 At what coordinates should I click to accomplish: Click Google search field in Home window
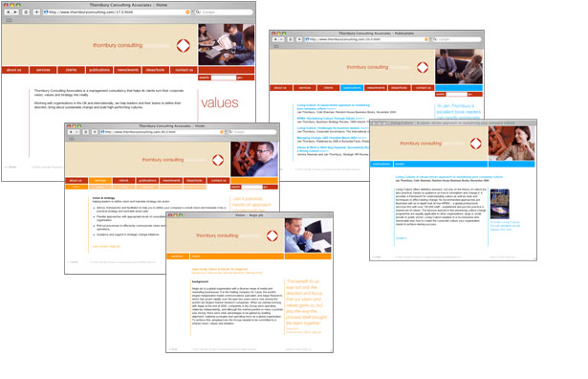224,12
